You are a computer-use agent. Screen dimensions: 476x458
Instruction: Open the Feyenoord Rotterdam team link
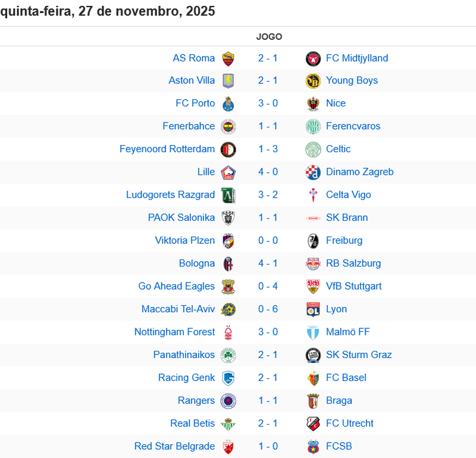167,149
